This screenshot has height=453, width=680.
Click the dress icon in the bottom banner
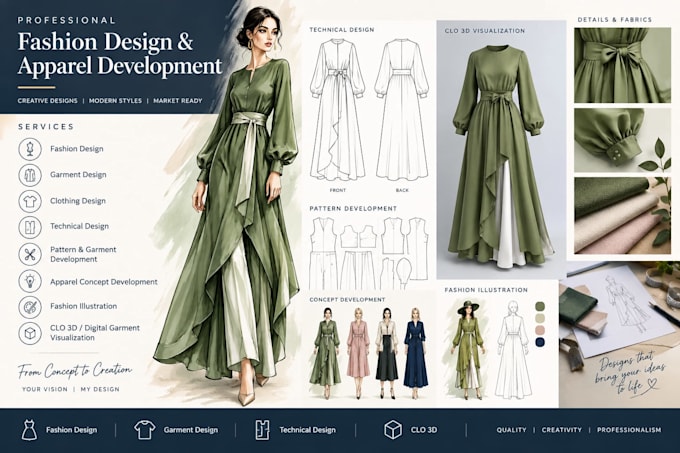(29, 430)
